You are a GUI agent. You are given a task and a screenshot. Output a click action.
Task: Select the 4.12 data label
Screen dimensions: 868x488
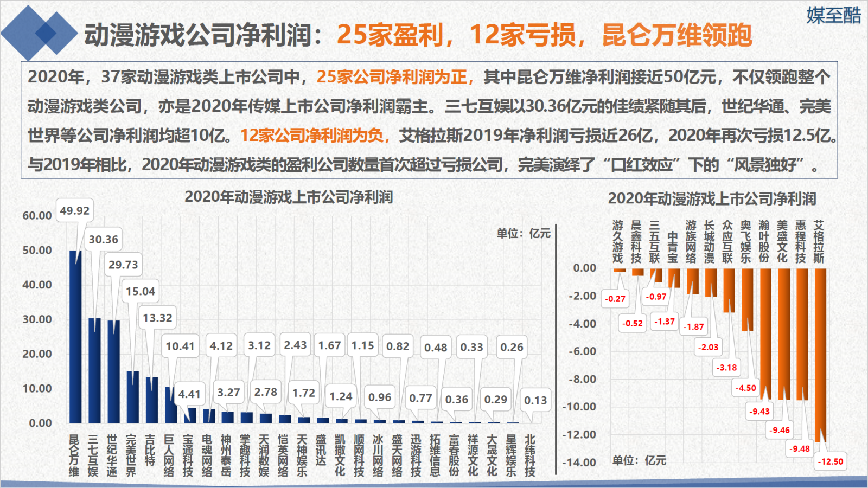[221, 345]
